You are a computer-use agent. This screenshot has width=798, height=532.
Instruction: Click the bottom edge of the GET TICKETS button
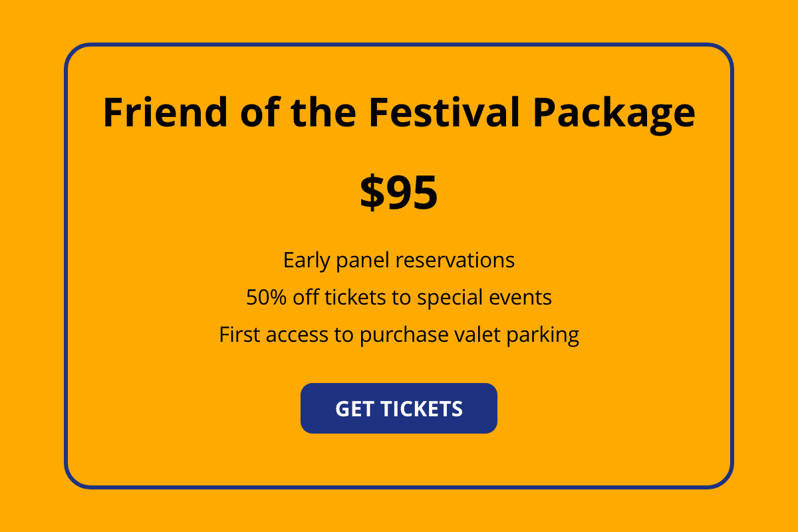(x=398, y=432)
